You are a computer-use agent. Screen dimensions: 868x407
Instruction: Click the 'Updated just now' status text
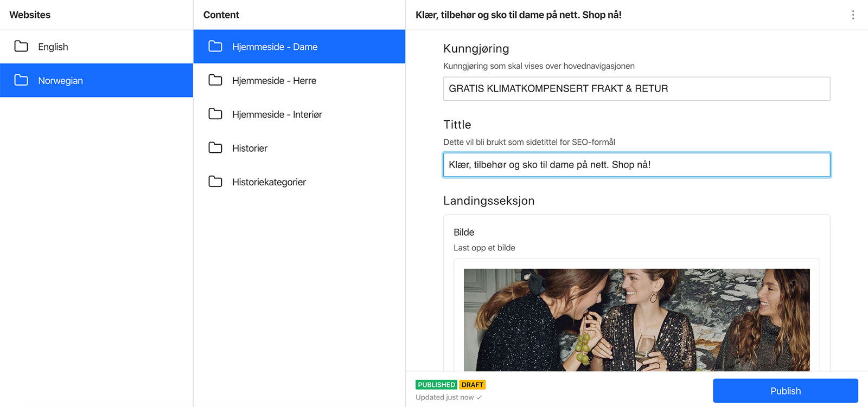(445, 397)
